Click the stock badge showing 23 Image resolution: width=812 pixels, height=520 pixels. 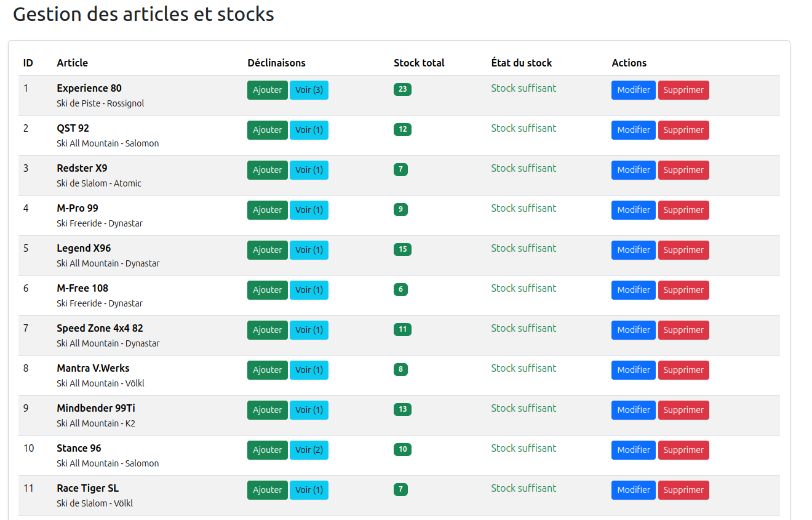[x=402, y=89]
